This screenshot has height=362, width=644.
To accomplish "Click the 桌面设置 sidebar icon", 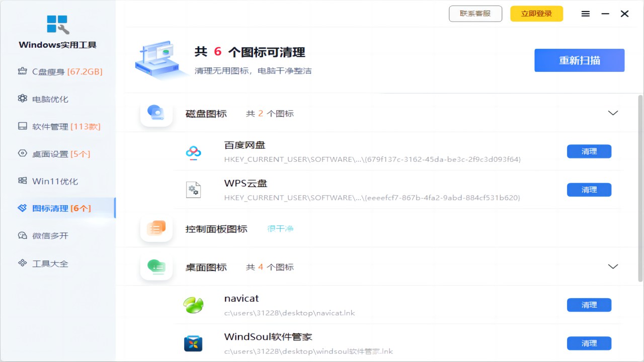I will 22,153.
